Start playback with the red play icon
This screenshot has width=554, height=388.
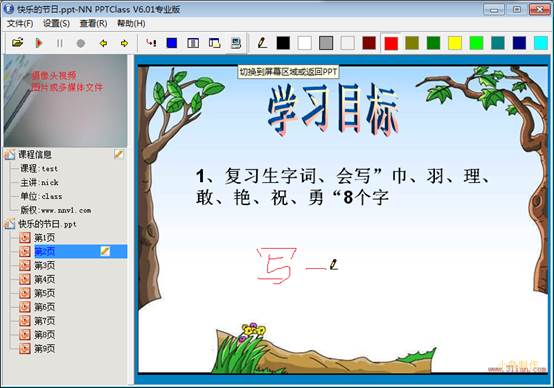tap(39, 43)
